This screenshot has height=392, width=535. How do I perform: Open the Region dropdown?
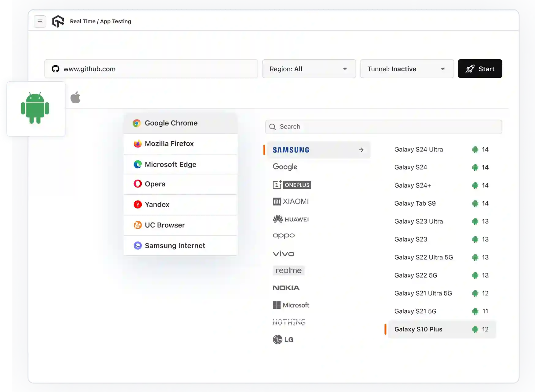tap(309, 69)
